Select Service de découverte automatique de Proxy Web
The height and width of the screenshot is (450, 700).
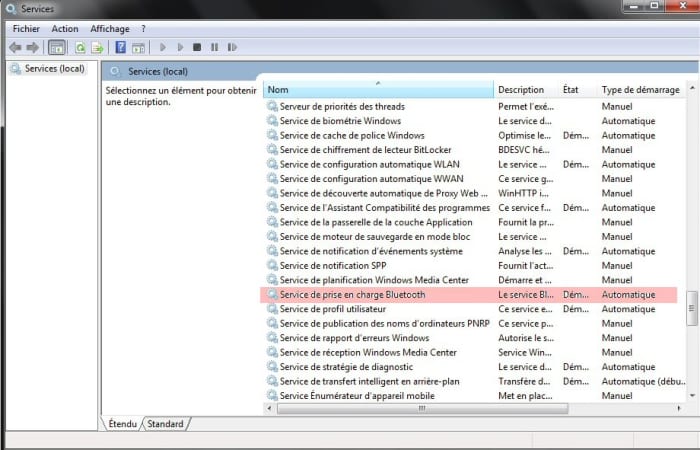474,193
